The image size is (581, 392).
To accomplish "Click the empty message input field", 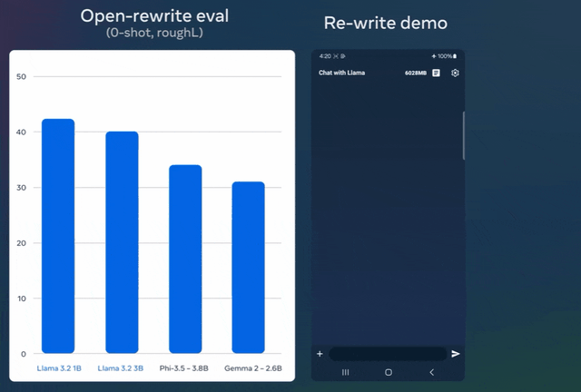I will pyautogui.click(x=388, y=354).
